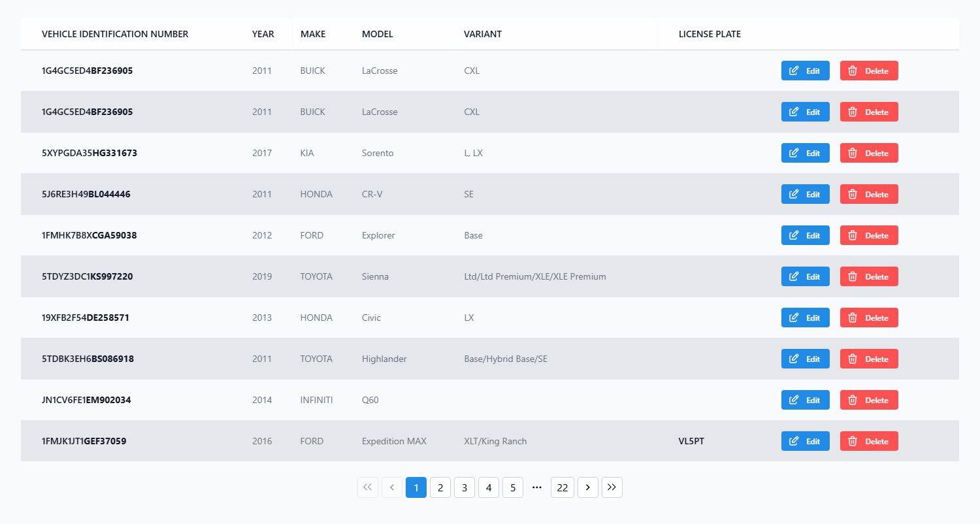Click the Make column header
980x524 pixels.
click(x=313, y=34)
